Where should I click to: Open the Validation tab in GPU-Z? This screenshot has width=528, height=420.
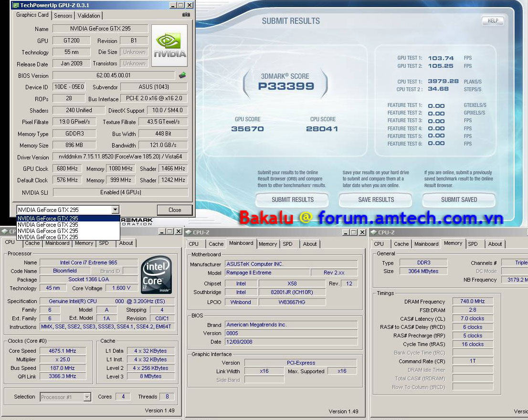(x=89, y=15)
